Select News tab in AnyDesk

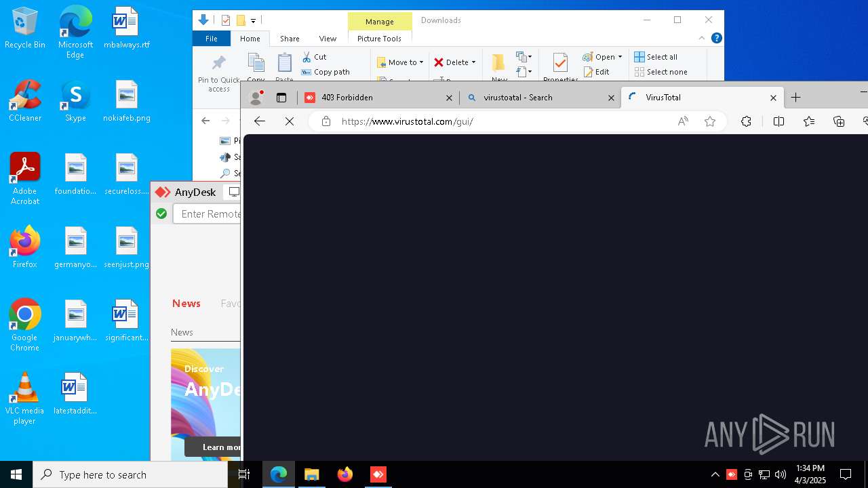point(186,304)
